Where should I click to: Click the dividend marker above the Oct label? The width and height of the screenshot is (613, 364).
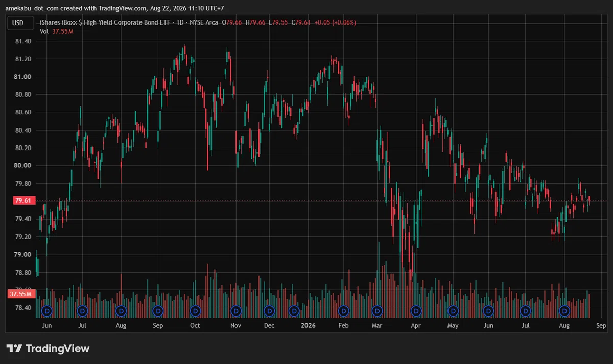[195, 310]
